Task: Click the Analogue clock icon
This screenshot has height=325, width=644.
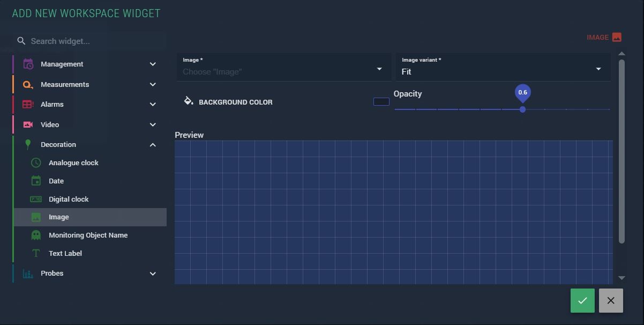Action: 36,162
